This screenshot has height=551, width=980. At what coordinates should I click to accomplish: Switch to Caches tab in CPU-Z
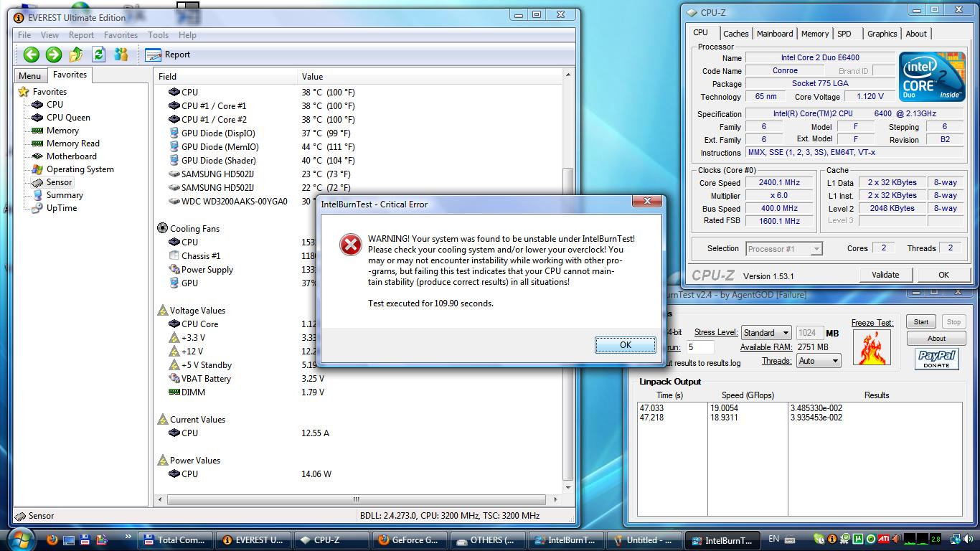(x=735, y=34)
